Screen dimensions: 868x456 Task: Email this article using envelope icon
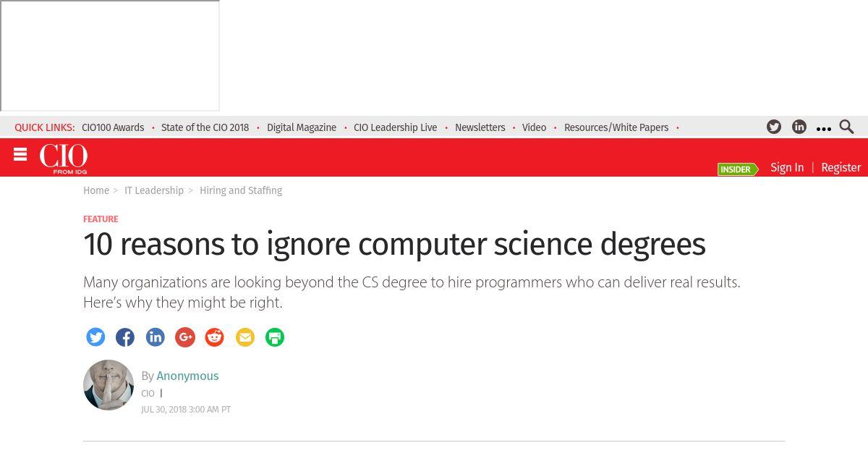pyautogui.click(x=245, y=337)
